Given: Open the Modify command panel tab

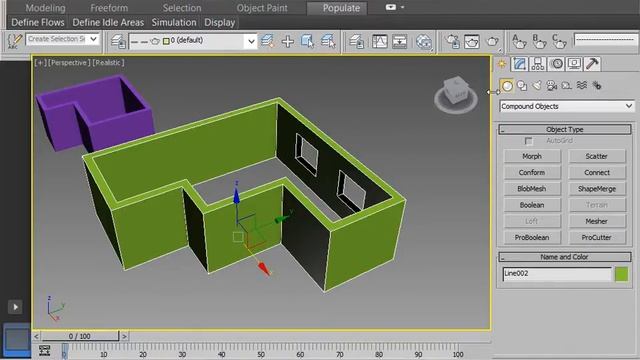Looking at the screenshot, I should [519, 64].
